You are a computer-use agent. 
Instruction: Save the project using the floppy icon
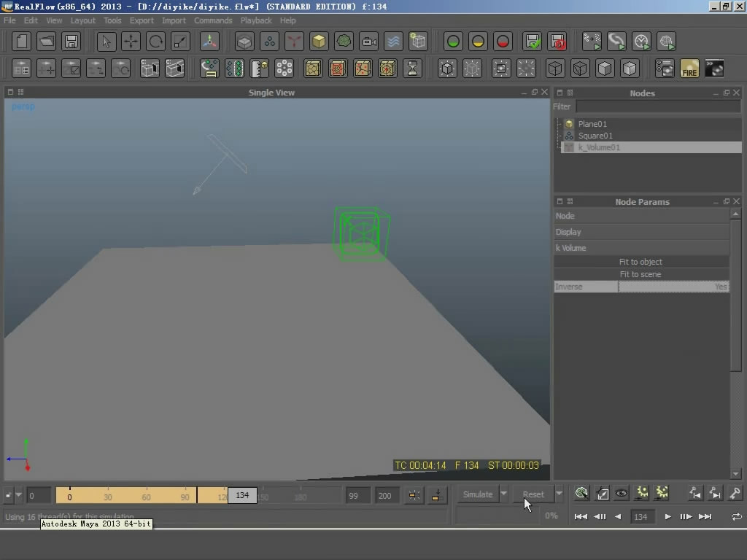coord(71,42)
